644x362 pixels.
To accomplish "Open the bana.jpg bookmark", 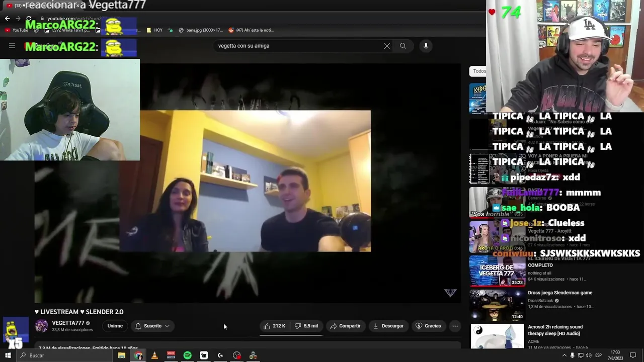I will (x=200, y=30).
